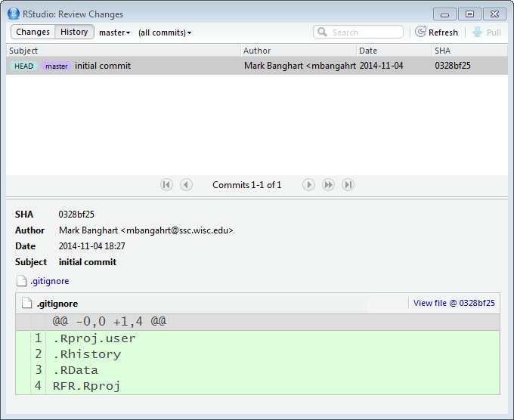
Task: Click the Subject column header
Action: click(123, 51)
